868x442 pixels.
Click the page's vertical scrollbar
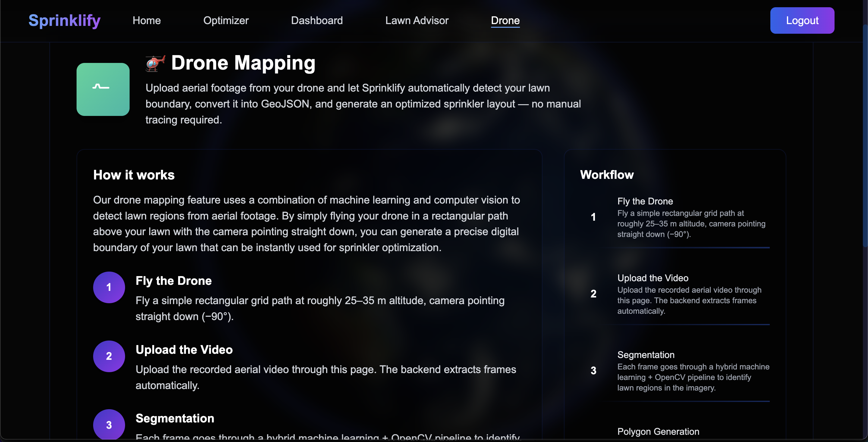point(865,135)
